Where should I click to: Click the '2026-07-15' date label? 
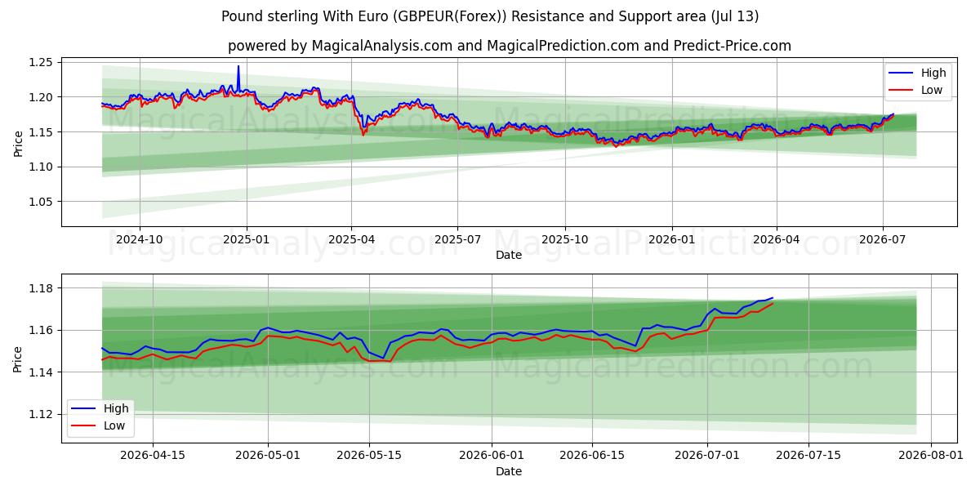click(x=808, y=456)
